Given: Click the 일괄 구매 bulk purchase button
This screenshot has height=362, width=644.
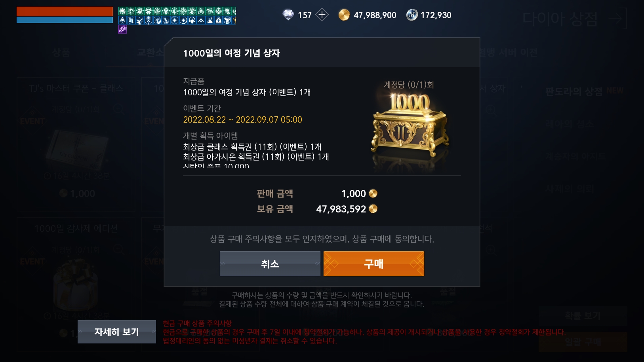Looking at the screenshot, I should 583,342.
